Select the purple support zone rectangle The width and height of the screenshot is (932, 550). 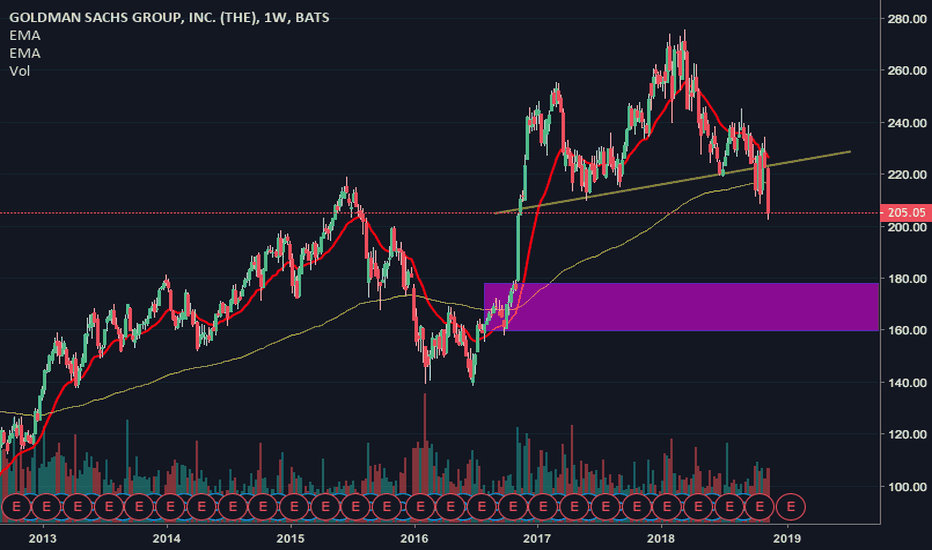point(681,307)
